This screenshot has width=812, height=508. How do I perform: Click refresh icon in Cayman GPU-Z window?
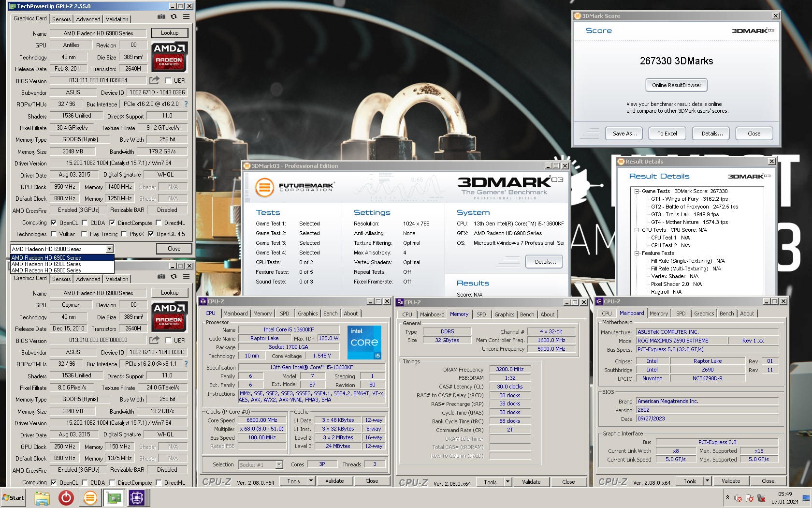[174, 276]
